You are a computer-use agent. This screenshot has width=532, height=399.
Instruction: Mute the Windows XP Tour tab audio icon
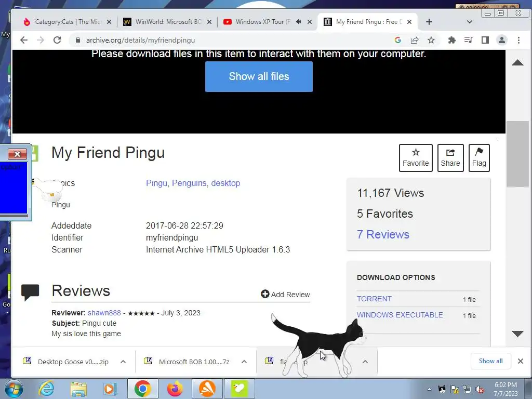click(299, 22)
